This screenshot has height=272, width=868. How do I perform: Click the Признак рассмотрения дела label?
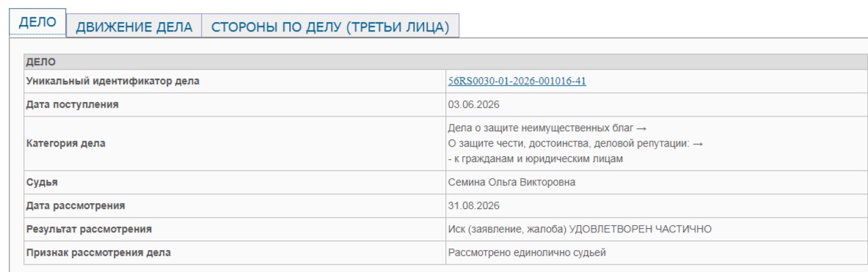click(98, 253)
